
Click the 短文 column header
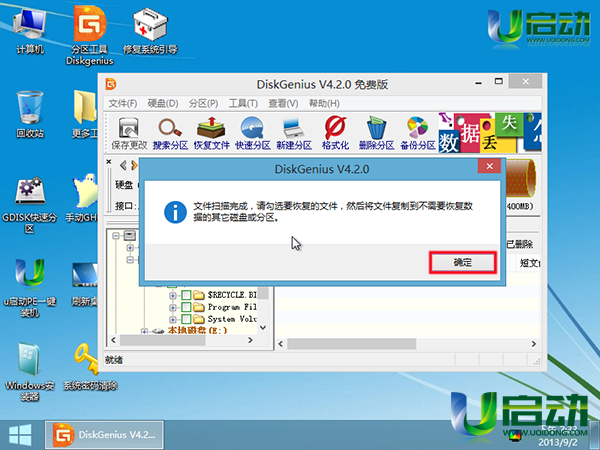click(x=530, y=263)
